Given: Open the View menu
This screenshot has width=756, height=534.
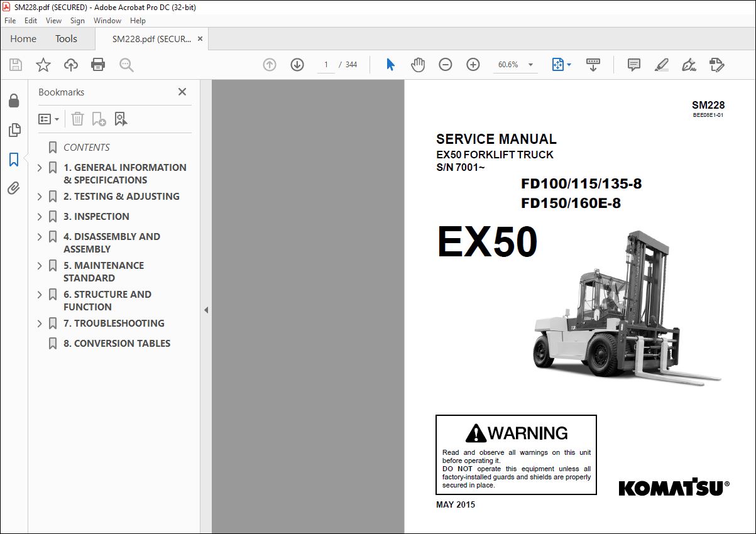Looking at the screenshot, I should point(54,21).
